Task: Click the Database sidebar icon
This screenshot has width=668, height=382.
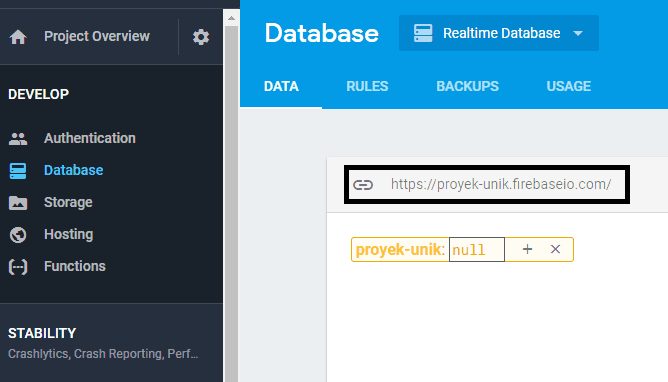Action: [x=18, y=170]
